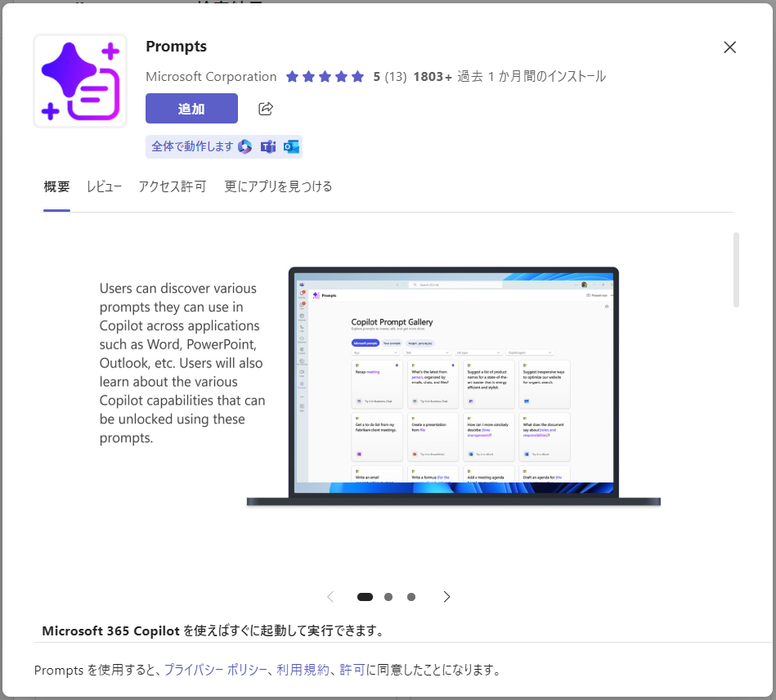
Task: Select the second carousel indicator dot
Action: 388,597
